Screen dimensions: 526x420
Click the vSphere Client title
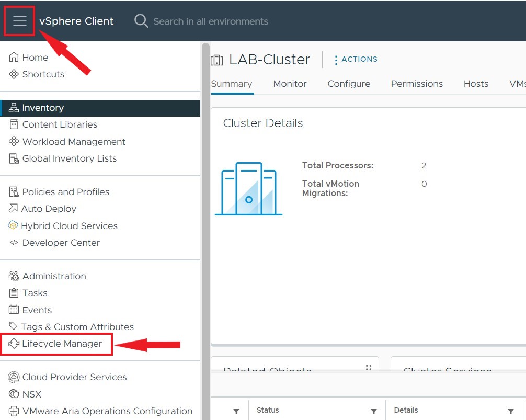coord(76,21)
